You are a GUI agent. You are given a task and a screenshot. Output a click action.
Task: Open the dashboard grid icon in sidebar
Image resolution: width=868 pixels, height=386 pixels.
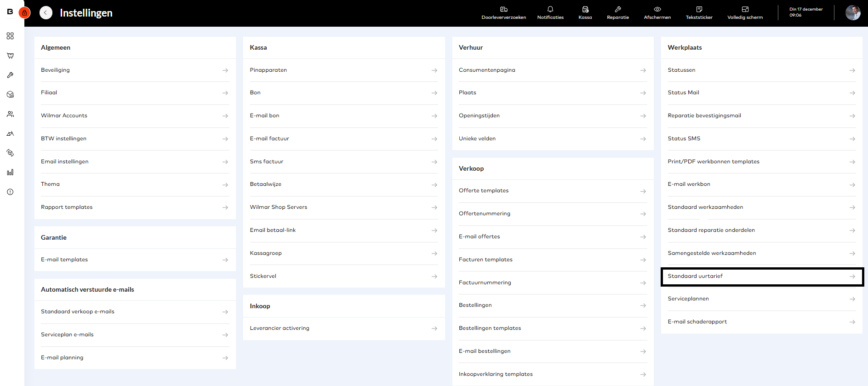(x=10, y=36)
